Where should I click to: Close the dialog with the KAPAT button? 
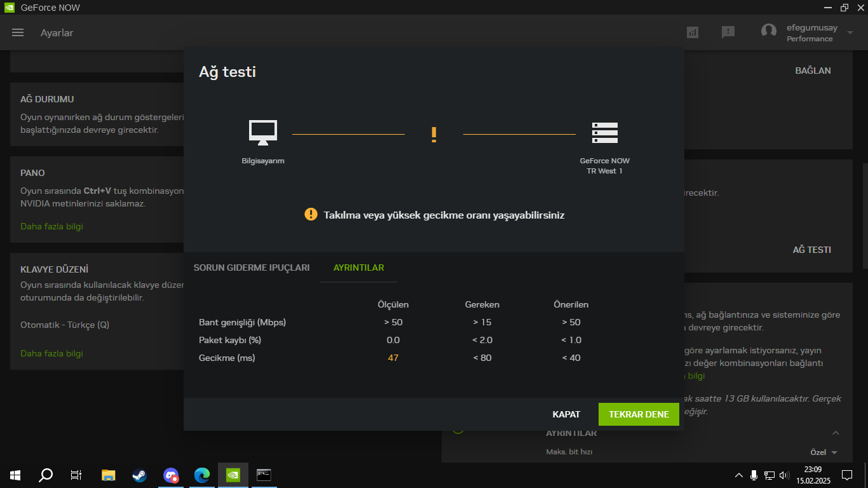coord(566,414)
